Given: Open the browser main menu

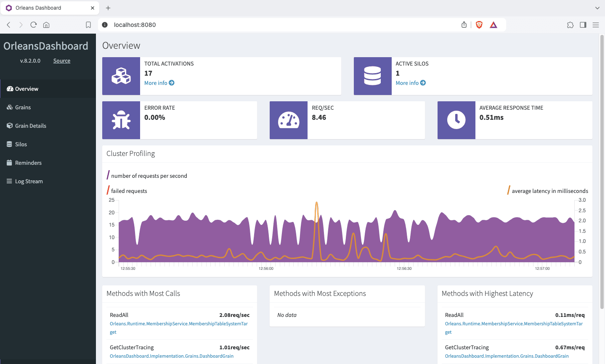Looking at the screenshot, I should [596, 25].
